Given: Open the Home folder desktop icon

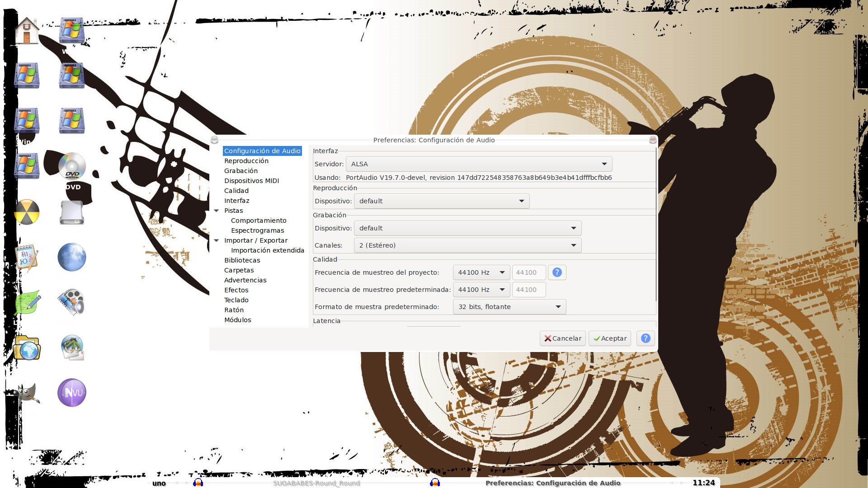Looking at the screenshot, I should point(27,31).
